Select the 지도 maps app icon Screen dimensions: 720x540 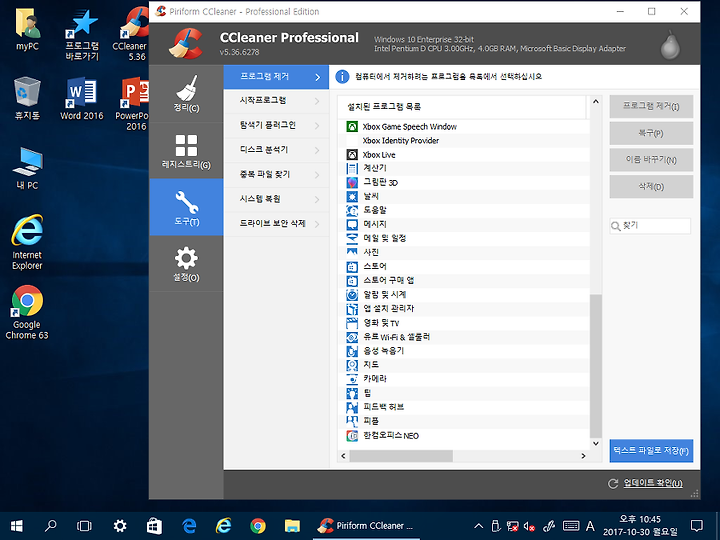pos(352,365)
